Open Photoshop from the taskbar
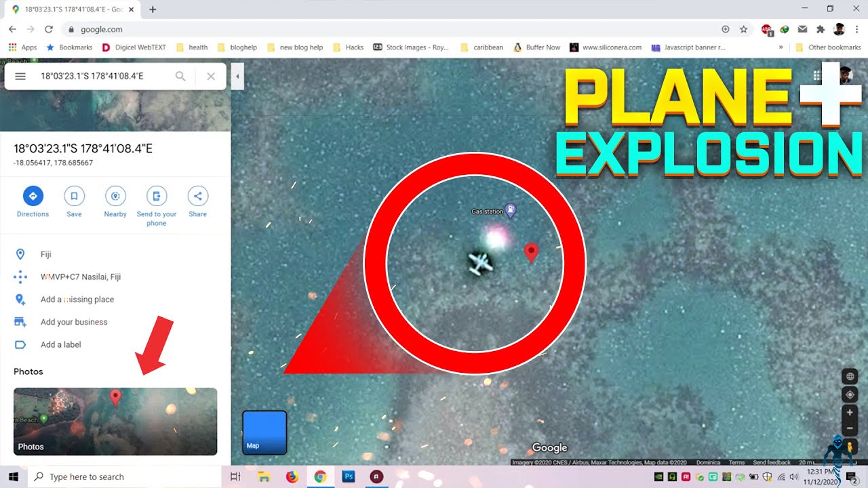 (349, 476)
